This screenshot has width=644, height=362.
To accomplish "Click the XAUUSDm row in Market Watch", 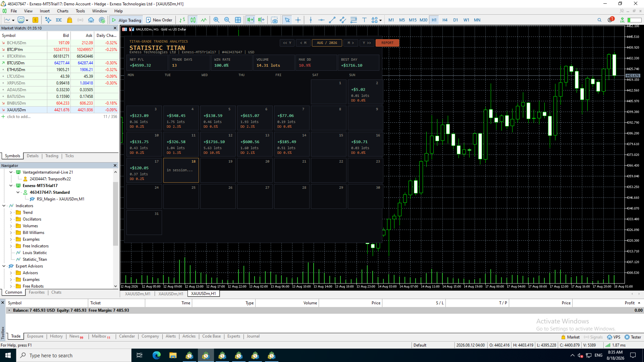I will (x=59, y=110).
